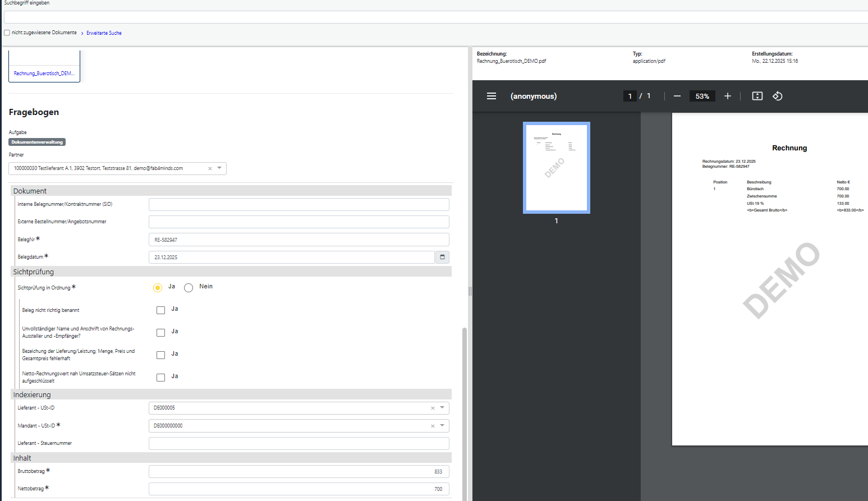
Task: Clear the Lieferant USt-ID value
Action: 433,408
